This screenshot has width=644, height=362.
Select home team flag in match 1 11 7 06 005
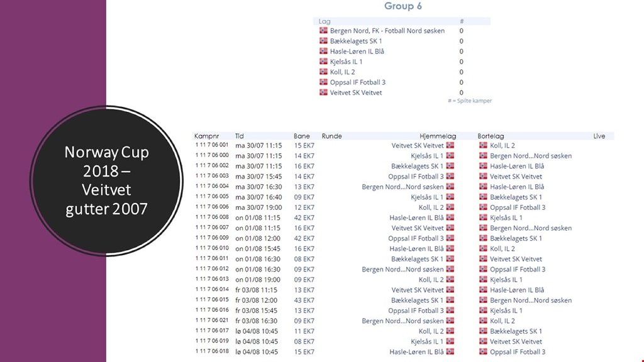click(x=450, y=197)
